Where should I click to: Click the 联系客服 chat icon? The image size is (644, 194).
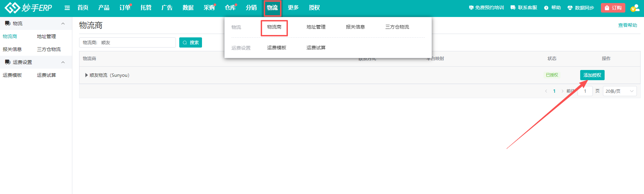click(513, 7)
